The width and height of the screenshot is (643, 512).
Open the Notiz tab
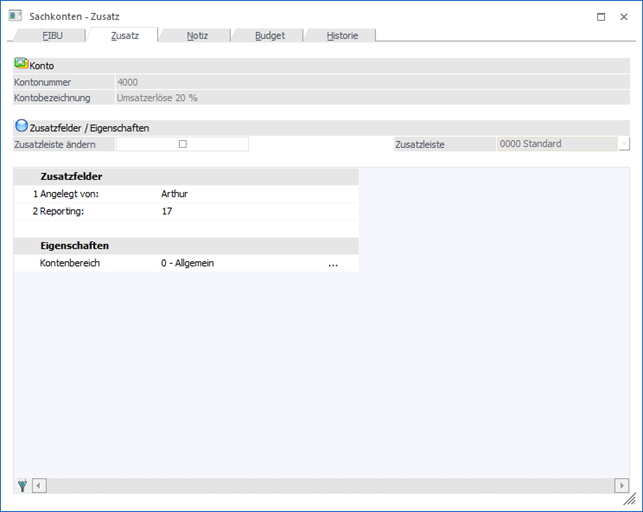[x=197, y=35]
